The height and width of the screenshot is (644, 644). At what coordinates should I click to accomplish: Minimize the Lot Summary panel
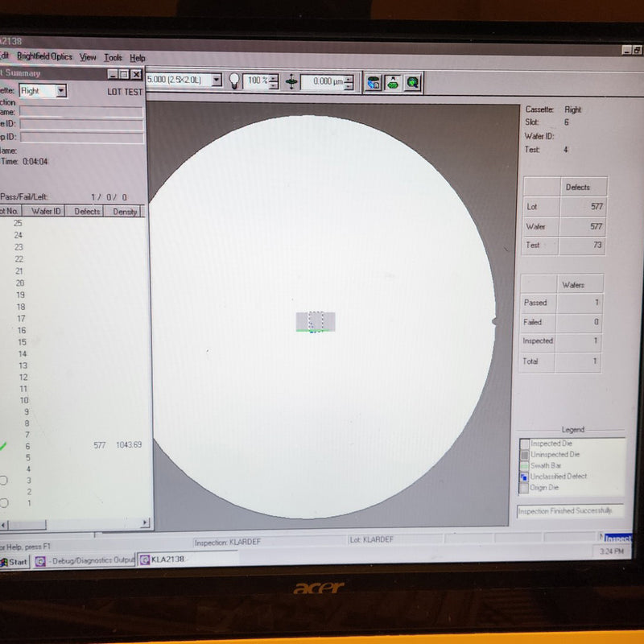coord(113,74)
